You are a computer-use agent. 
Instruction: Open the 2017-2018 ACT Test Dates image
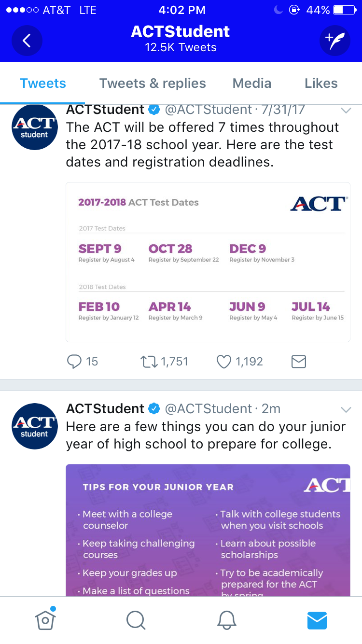click(x=208, y=262)
